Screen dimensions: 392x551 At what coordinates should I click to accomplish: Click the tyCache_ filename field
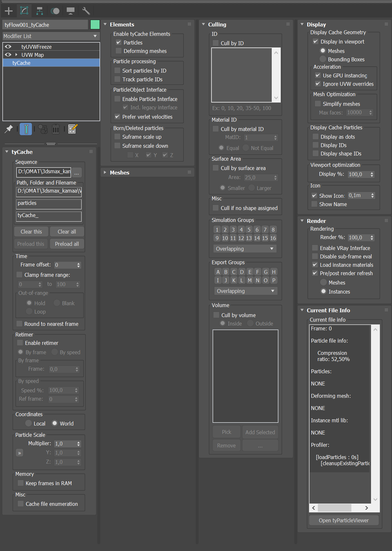pyautogui.click(x=49, y=216)
